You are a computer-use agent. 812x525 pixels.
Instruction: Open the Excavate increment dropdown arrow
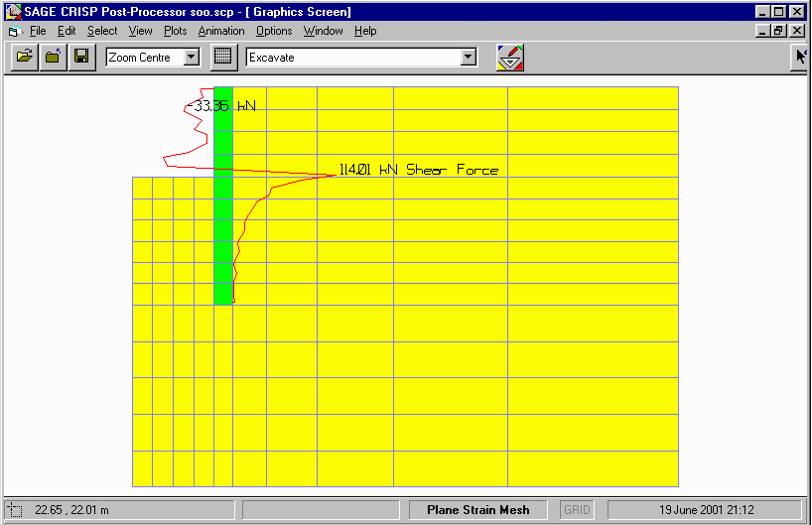tap(469, 57)
